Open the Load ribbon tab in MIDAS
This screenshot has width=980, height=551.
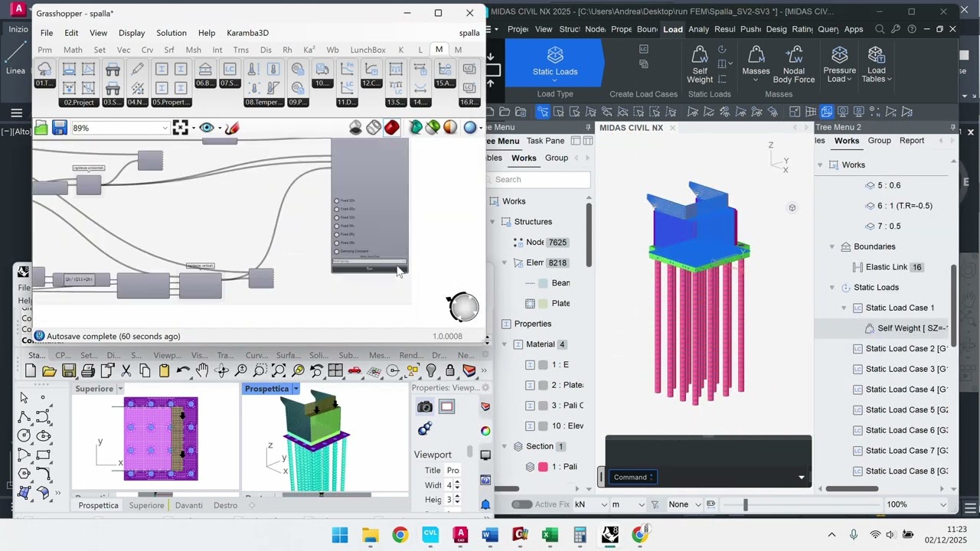pyautogui.click(x=673, y=29)
